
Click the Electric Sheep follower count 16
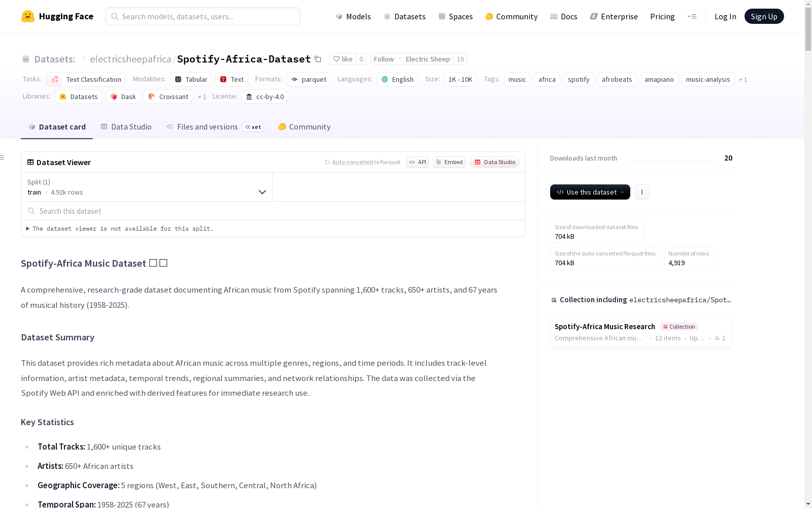click(x=460, y=59)
